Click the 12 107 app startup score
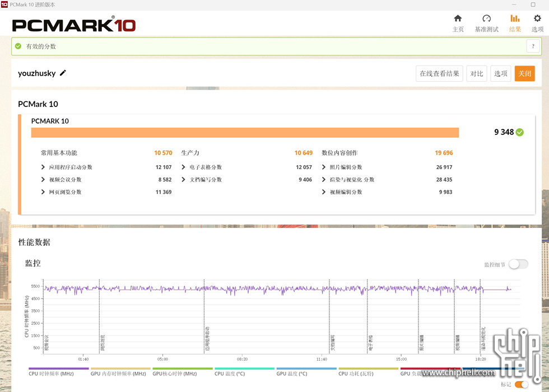 point(164,167)
